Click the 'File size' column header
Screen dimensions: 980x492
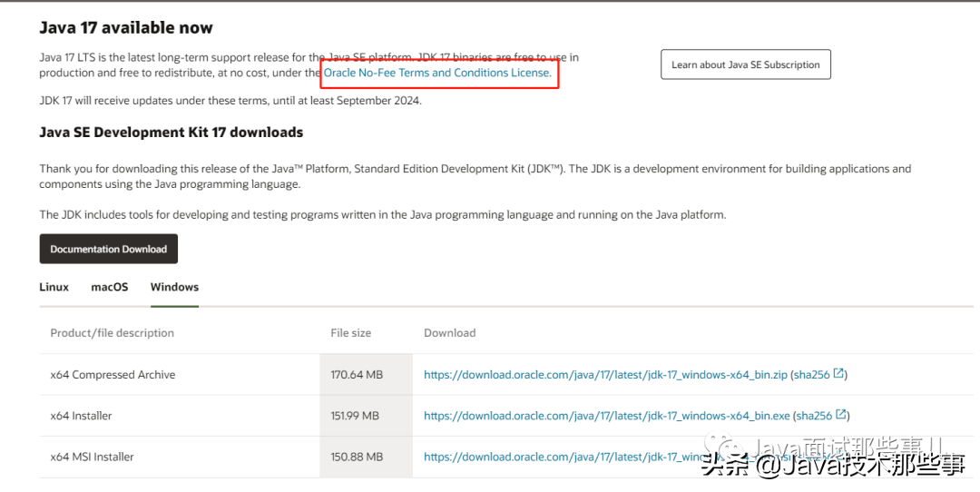(x=350, y=333)
